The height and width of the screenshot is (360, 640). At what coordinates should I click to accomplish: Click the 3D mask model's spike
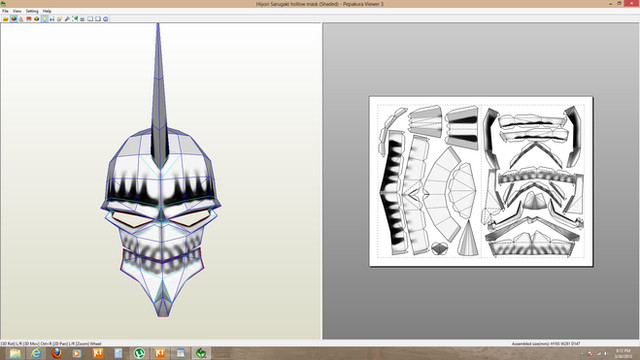click(x=159, y=94)
